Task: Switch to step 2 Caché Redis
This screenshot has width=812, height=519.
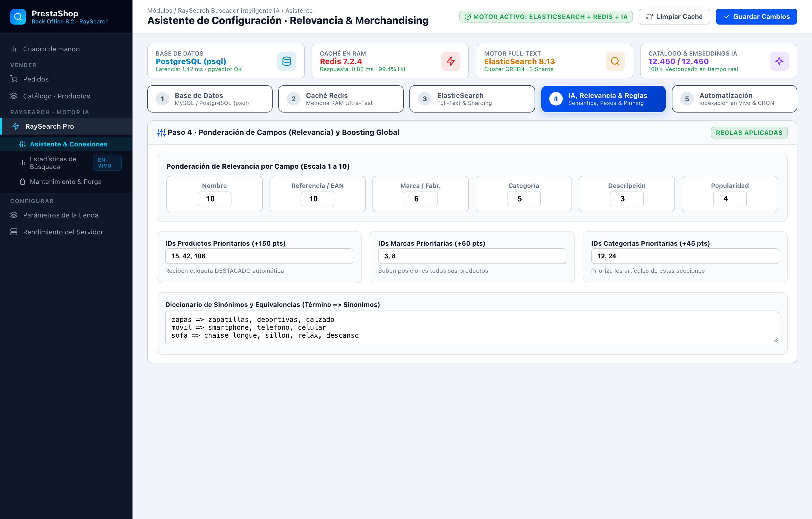Action: pyautogui.click(x=341, y=99)
